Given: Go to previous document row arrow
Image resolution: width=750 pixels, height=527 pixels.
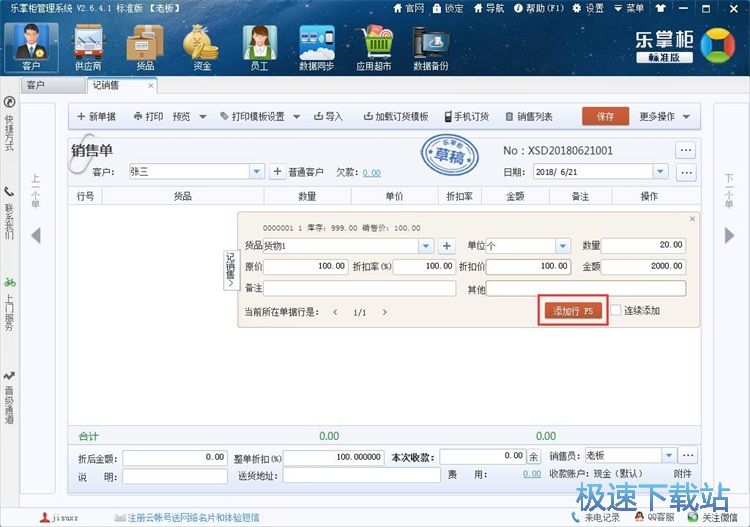Looking at the screenshot, I should pos(335,312).
